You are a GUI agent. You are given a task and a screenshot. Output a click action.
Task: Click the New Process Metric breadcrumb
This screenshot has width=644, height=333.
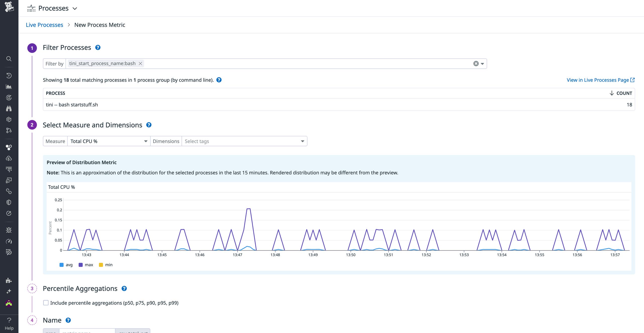tap(100, 25)
